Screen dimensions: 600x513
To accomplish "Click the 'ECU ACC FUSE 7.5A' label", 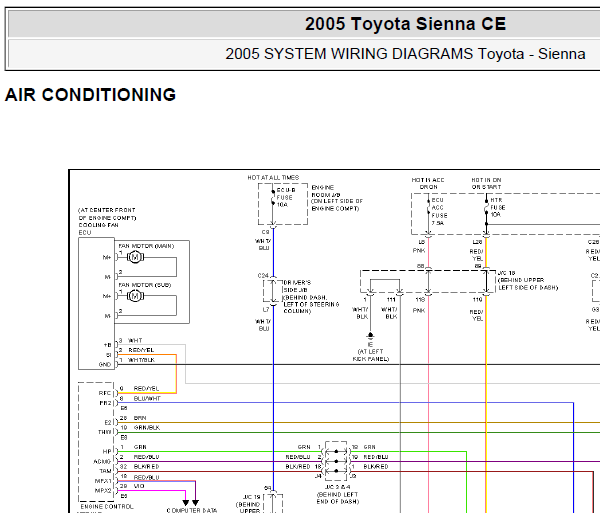I will click(439, 211).
